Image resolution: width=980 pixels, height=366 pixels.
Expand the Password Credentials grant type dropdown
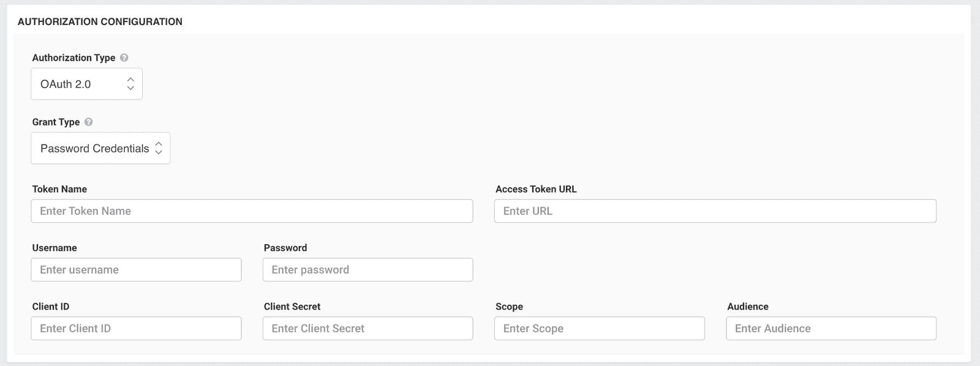(100, 148)
